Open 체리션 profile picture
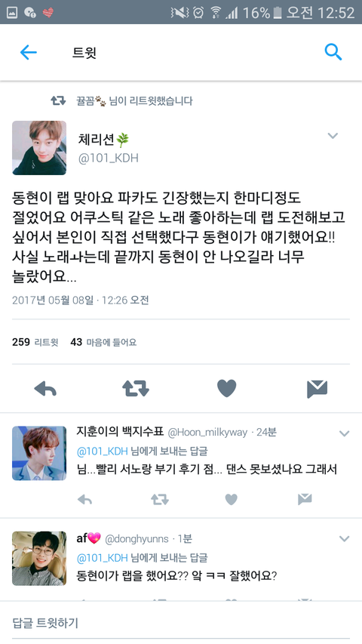 (39, 148)
